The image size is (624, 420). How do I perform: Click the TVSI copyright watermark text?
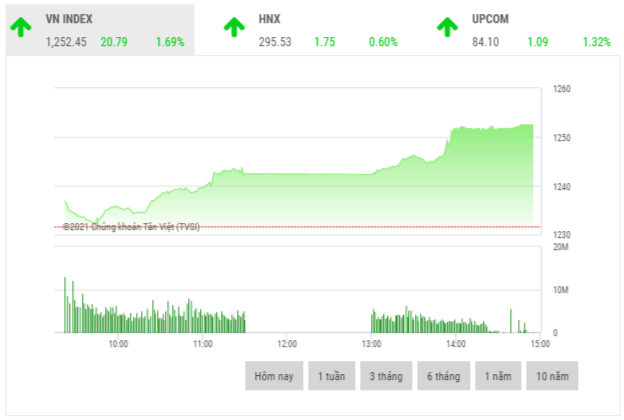pos(131,227)
